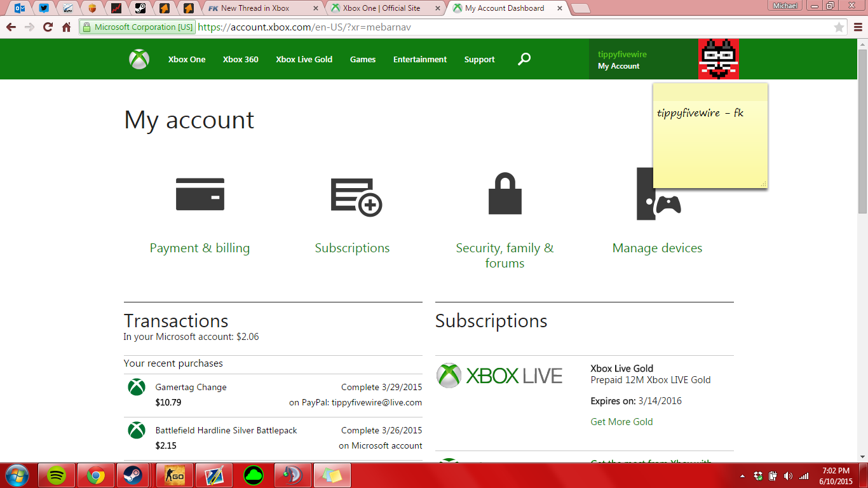Image resolution: width=868 pixels, height=488 pixels.
Task: Switch to the pinned red chart icon tab
Action: pyautogui.click(x=116, y=8)
